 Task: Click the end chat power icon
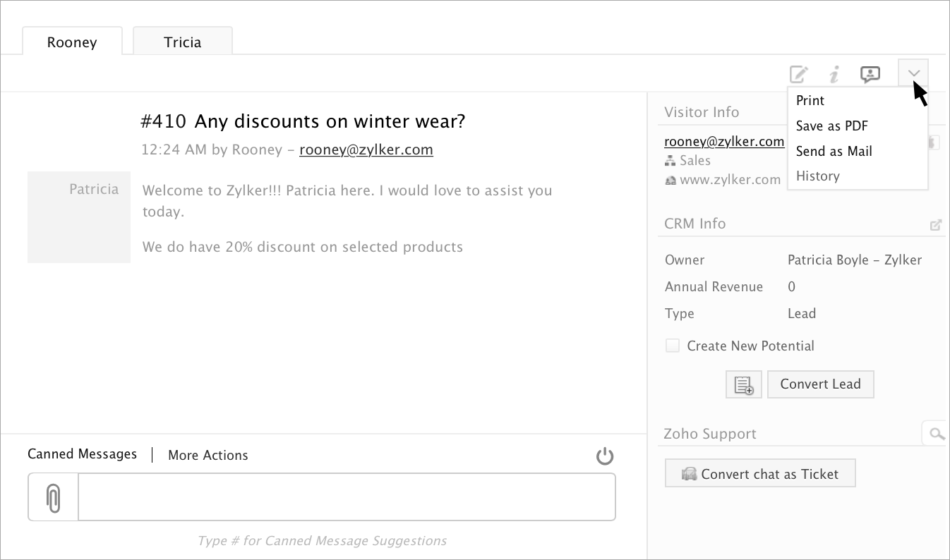tap(605, 456)
